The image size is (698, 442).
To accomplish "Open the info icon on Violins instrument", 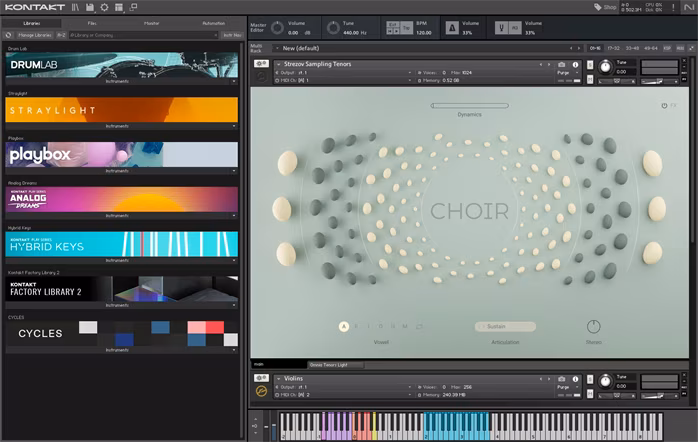I will tap(575, 378).
